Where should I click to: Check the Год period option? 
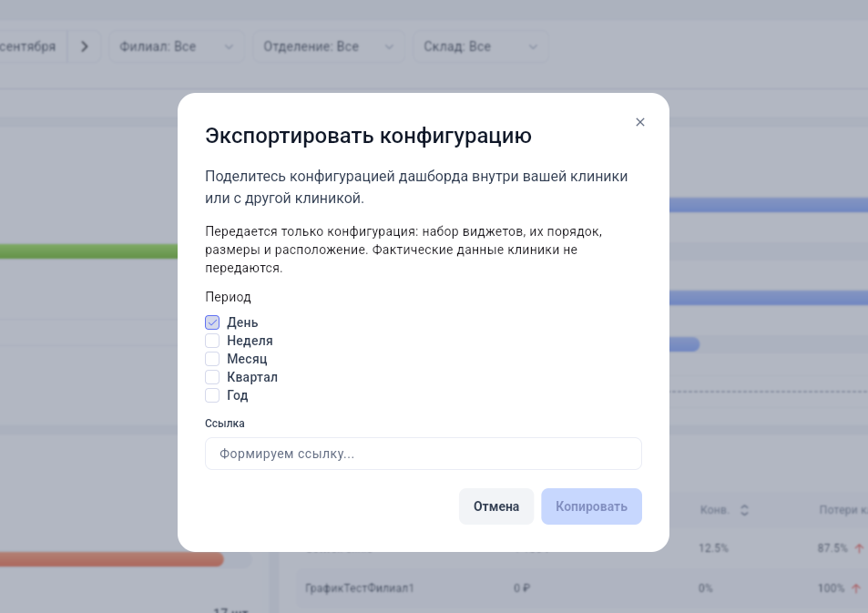pyautogui.click(x=212, y=395)
